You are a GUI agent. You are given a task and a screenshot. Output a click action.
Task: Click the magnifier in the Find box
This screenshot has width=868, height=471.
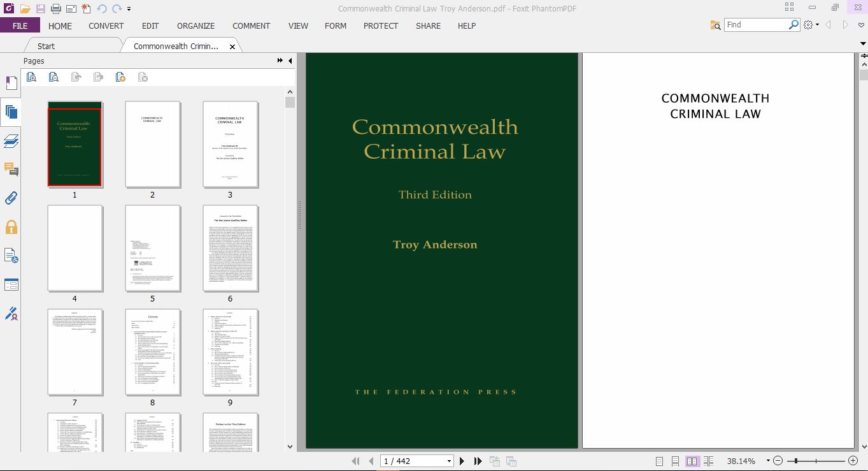click(793, 25)
